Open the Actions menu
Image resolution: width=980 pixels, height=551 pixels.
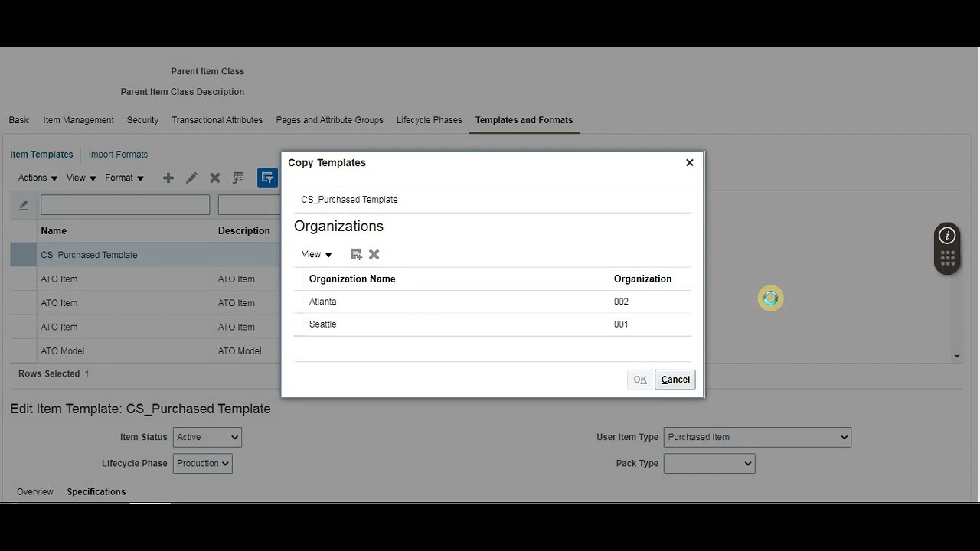[x=38, y=178]
